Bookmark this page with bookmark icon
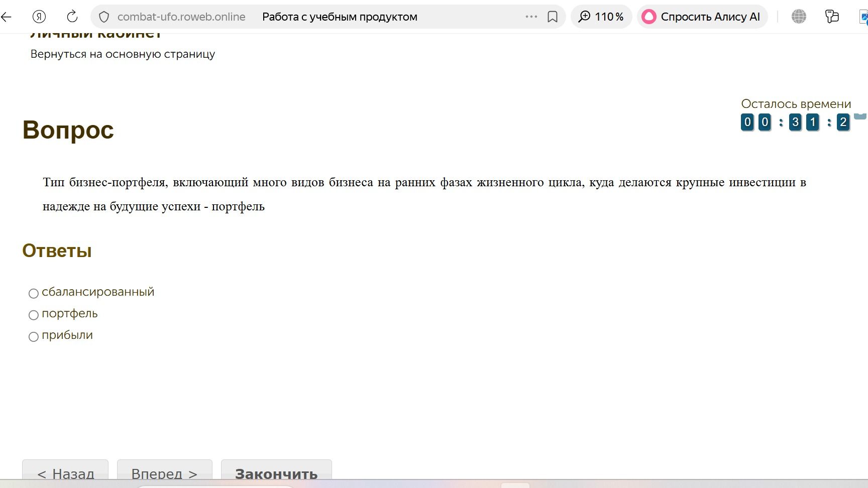Viewport: 868px width, 488px height. 553,17
